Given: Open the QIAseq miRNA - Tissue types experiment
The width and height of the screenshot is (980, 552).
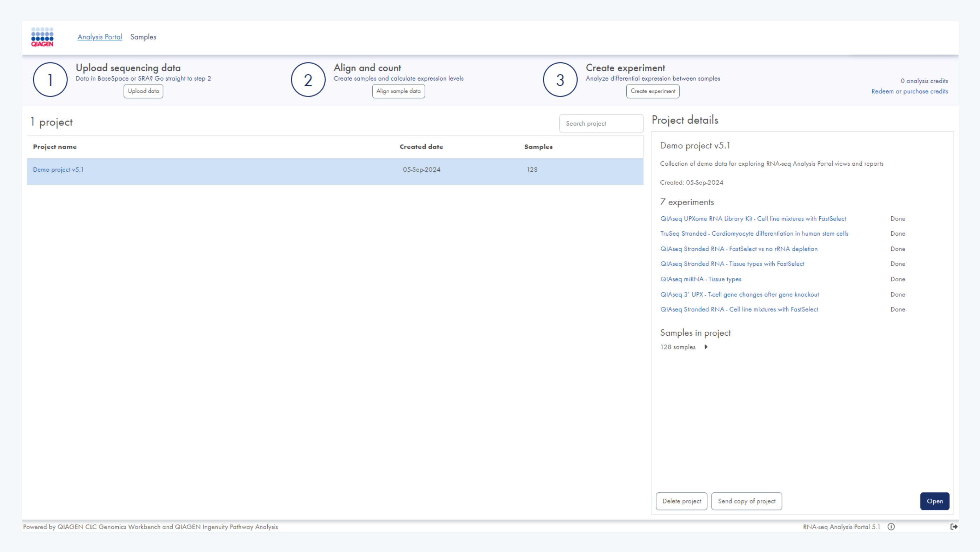Looking at the screenshot, I should (x=701, y=279).
